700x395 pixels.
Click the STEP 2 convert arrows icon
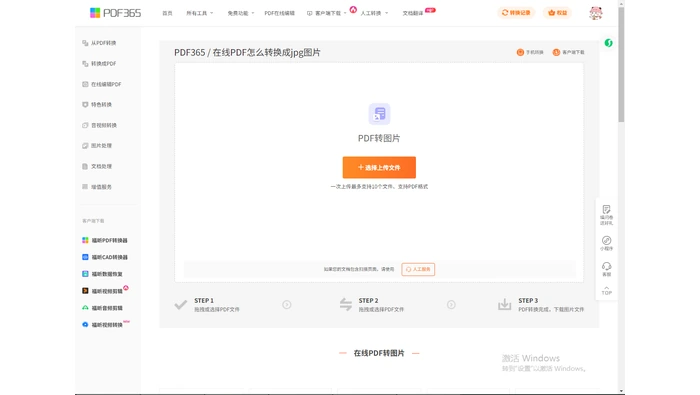346,304
